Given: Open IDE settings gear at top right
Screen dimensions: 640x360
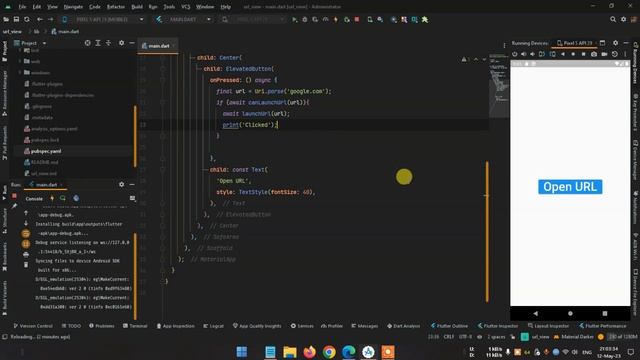Looking at the screenshot, I should (x=623, y=20).
